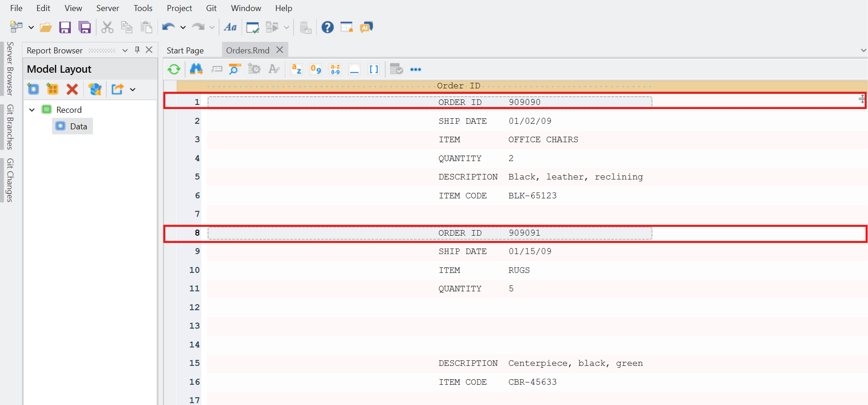Click the Aa font icon

pyautogui.click(x=230, y=28)
